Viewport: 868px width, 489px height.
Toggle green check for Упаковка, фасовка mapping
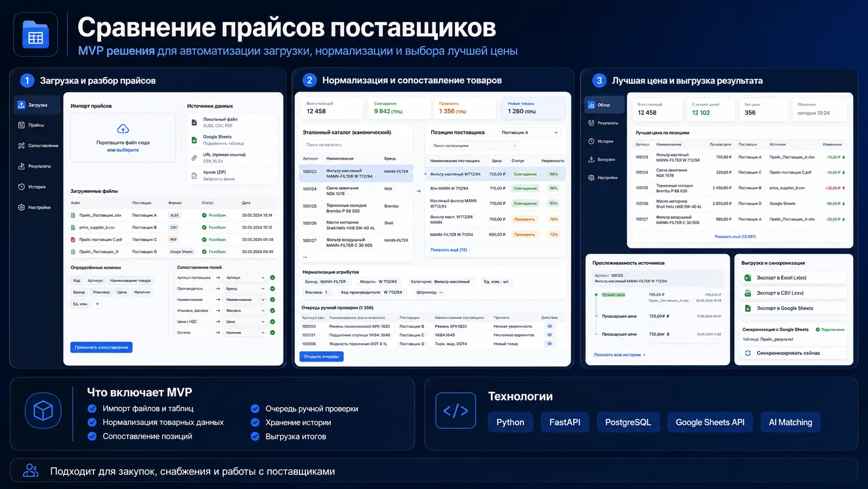tap(273, 311)
